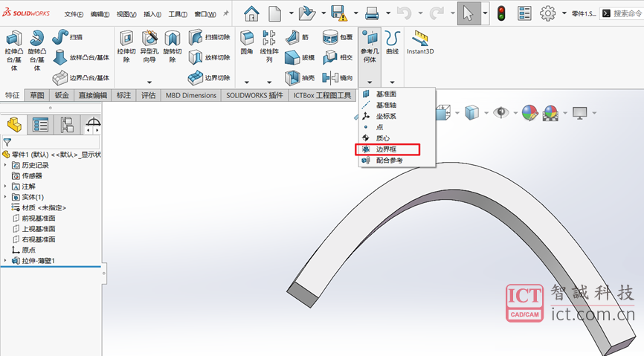Pin the menu bar with the pushpin
The width and height of the screenshot is (644, 356).
(x=226, y=13)
